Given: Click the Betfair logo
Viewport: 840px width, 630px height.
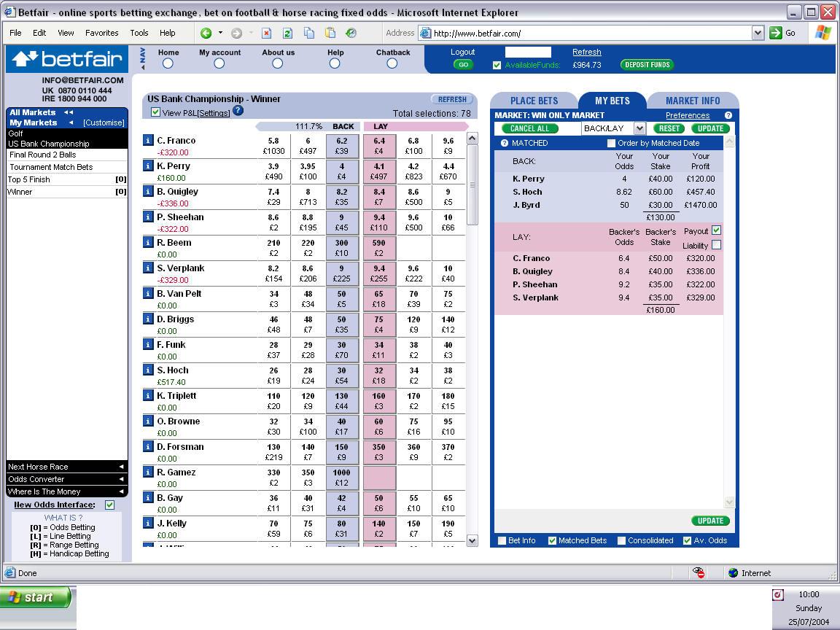Looking at the screenshot, I should (x=66, y=59).
